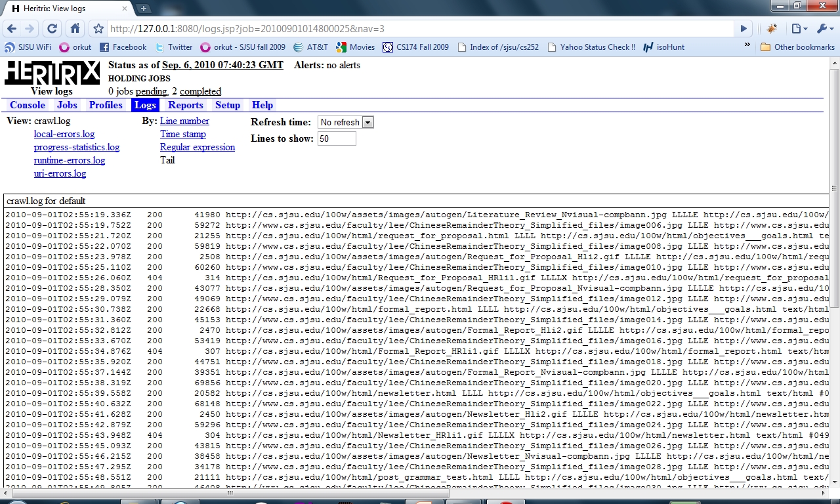Open SJSU WiFi bookmark

[28, 47]
